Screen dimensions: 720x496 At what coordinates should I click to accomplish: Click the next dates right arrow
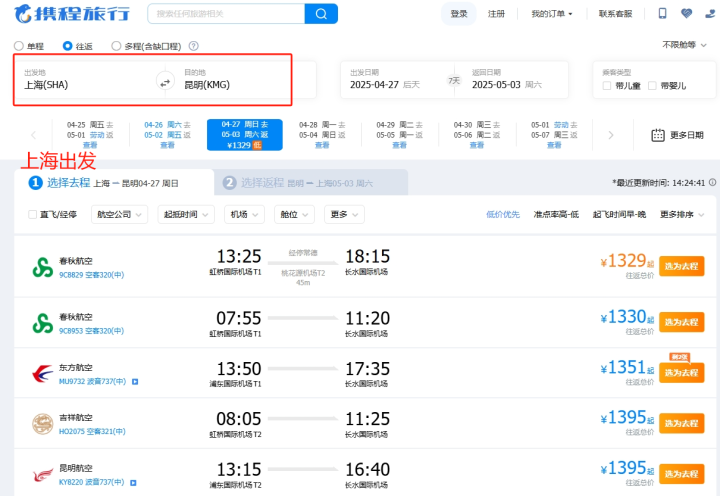tap(611, 135)
